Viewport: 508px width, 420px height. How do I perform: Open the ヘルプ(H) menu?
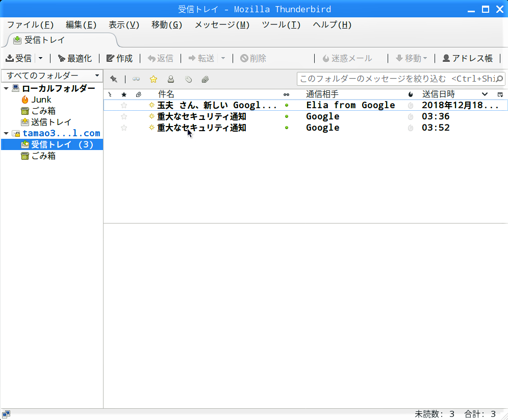pyautogui.click(x=332, y=25)
